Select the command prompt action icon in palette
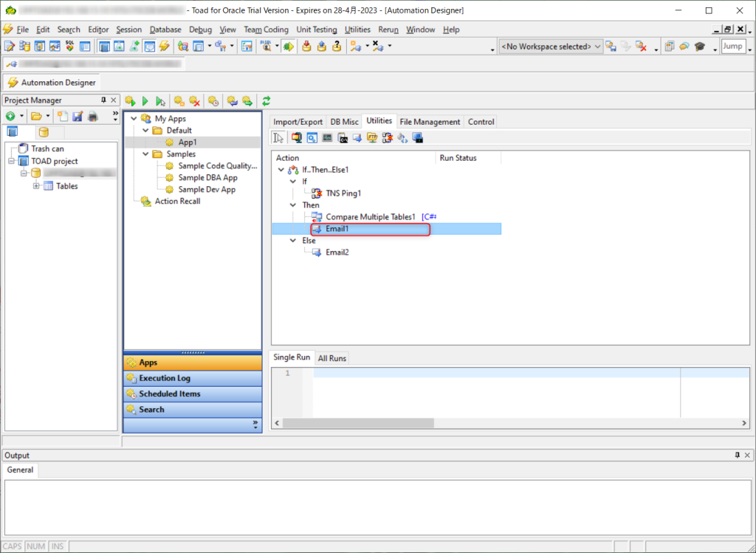This screenshot has height=553, width=756. pos(343,138)
